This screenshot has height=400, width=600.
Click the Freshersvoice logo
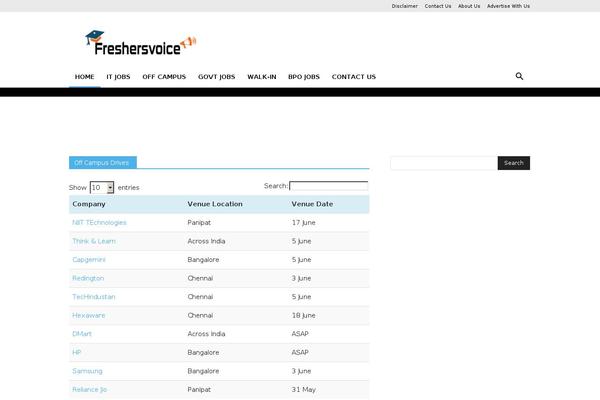140,43
